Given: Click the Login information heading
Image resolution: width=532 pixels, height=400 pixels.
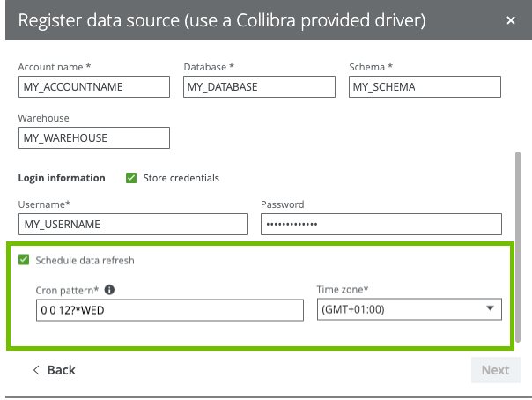Looking at the screenshot, I should [62, 178].
